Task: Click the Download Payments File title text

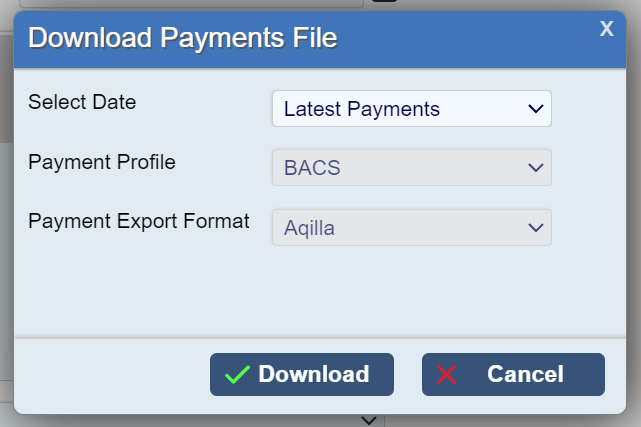Action: pos(182,39)
